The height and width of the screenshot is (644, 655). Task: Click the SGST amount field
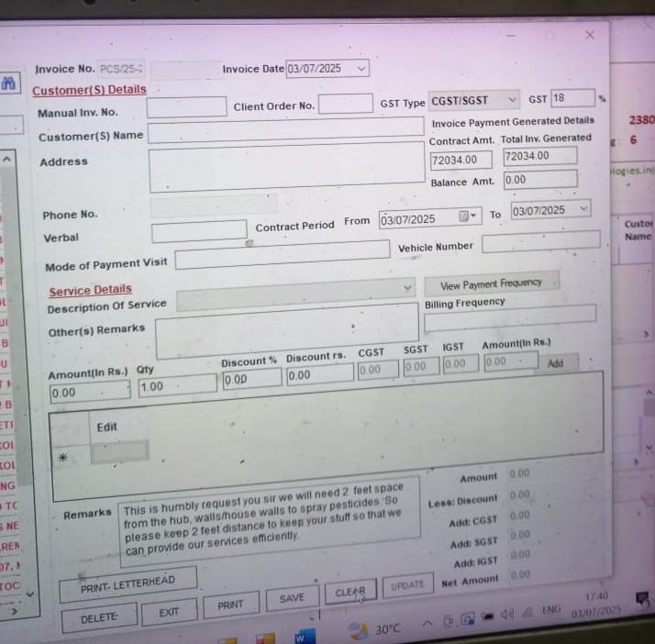pos(421,367)
